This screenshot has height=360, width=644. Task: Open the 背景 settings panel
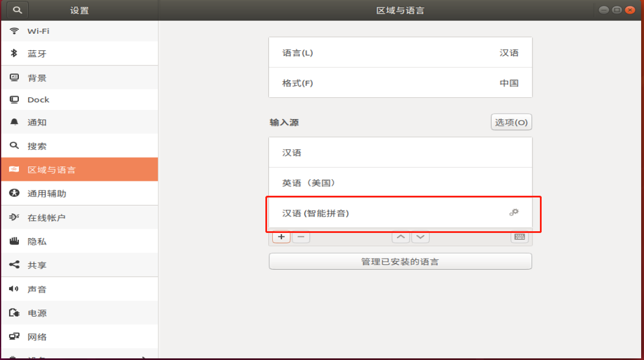pyautogui.click(x=79, y=78)
